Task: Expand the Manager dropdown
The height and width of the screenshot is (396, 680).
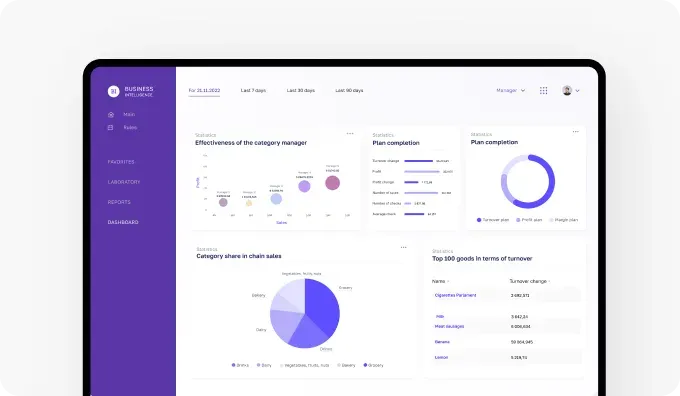Action: point(510,90)
